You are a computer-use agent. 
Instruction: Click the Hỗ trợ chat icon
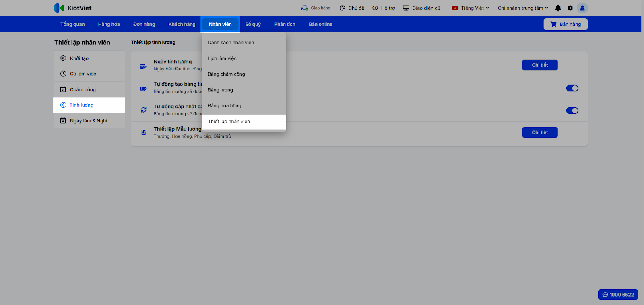375,8
